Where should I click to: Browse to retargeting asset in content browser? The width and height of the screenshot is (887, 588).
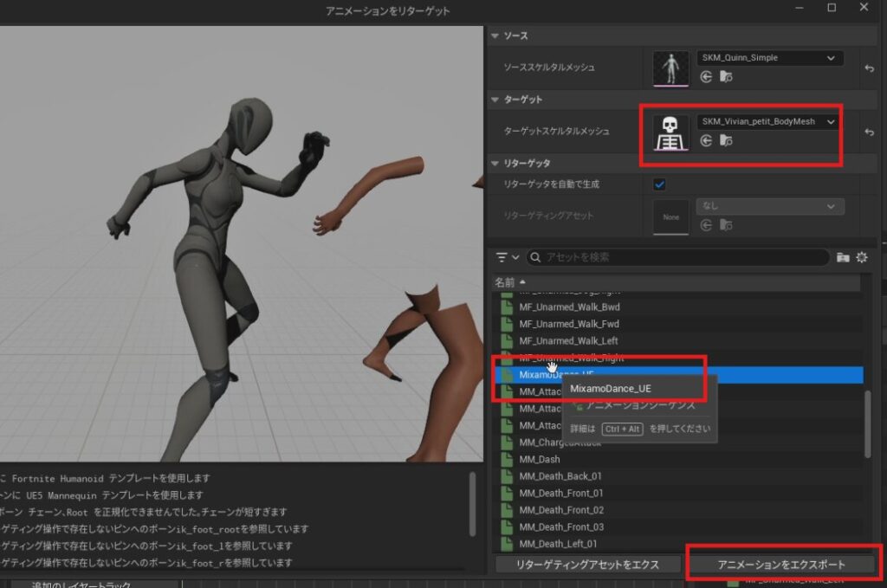(x=727, y=225)
